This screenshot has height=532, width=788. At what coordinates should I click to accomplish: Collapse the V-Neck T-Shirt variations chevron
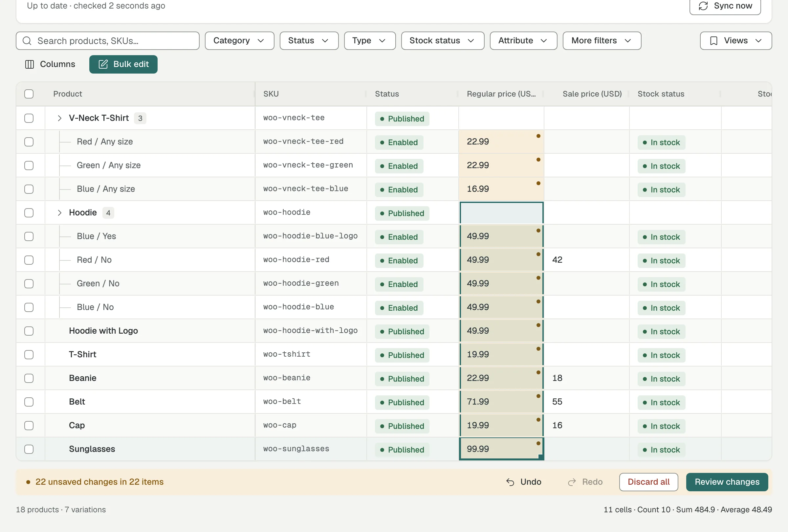click(x=60, y=118)
